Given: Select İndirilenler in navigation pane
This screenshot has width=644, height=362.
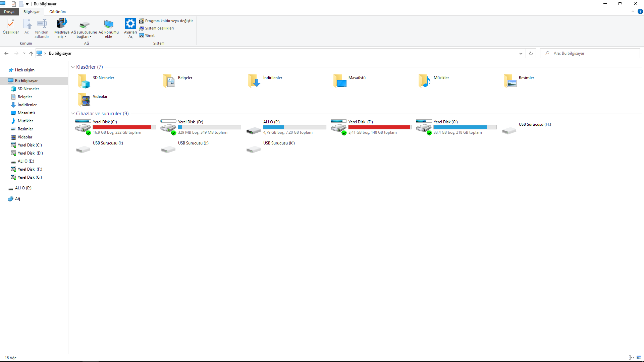Looking at the screenshot, I should pyautogui.click(x=27, y=105).
